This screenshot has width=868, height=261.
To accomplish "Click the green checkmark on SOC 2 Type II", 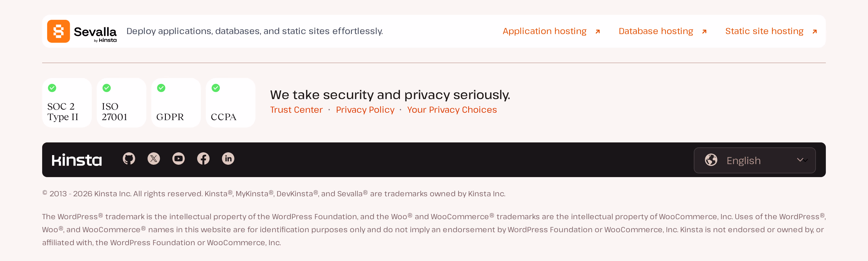I will (52, 88).
